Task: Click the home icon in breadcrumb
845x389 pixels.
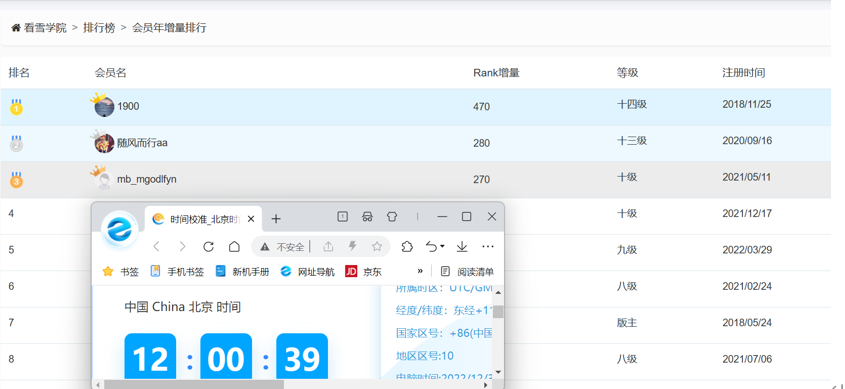Action: point(16,28)
